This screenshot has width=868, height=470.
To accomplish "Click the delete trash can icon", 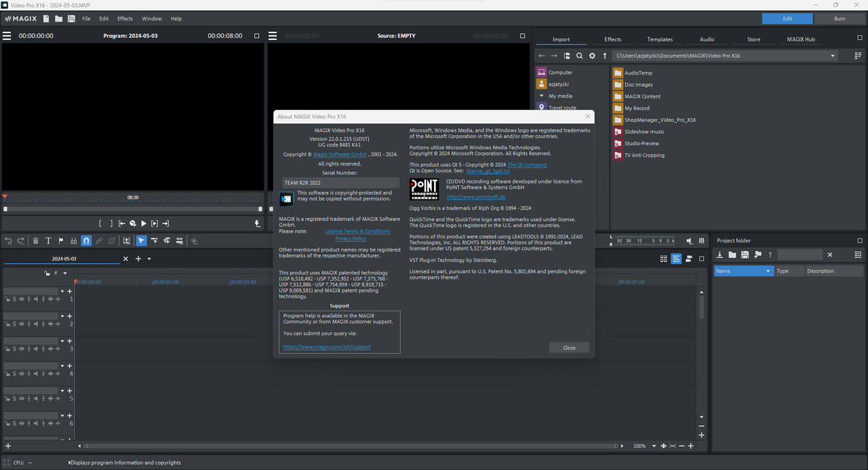I will 36,241.
